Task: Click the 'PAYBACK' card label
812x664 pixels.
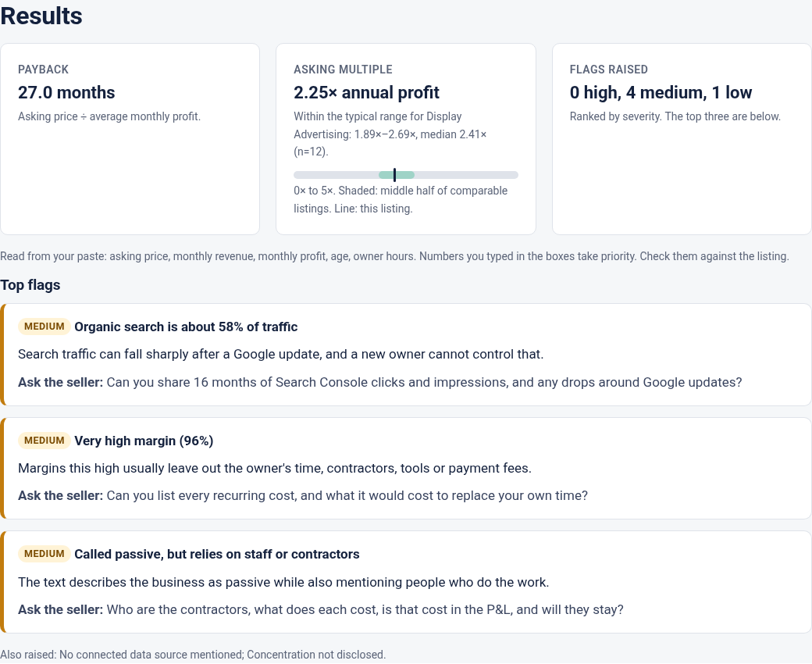Action: (x=44, y=70)
